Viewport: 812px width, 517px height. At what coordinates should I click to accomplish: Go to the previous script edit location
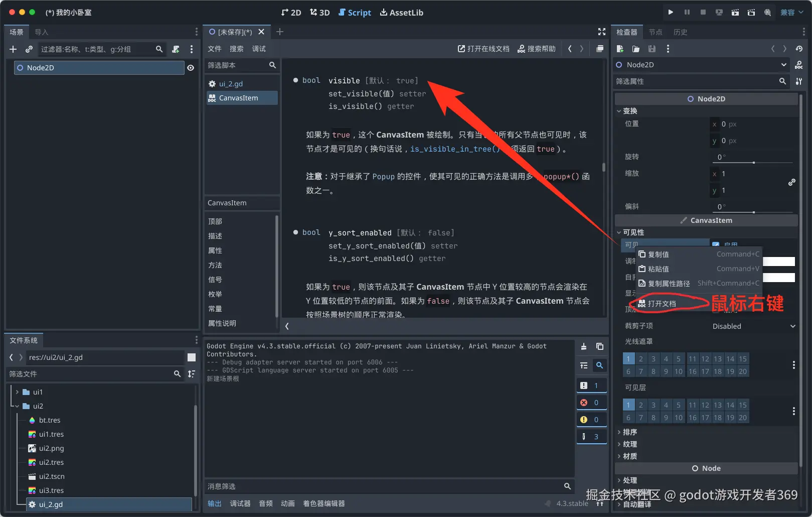point(570,49)
